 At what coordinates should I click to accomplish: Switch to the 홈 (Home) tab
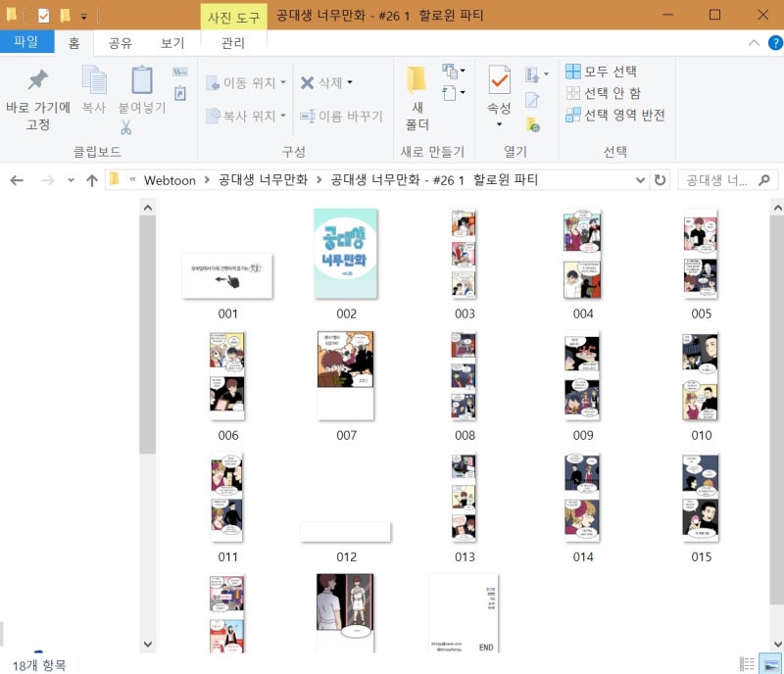74,43
